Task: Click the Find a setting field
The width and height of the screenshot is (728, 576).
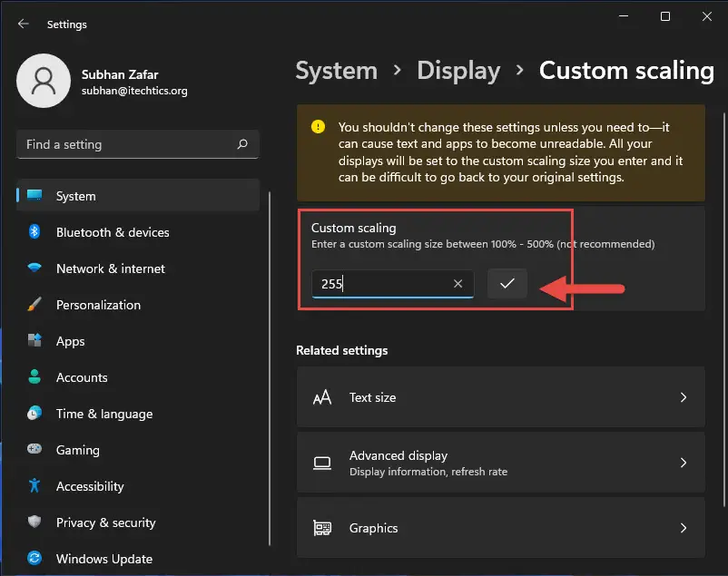Action: coord(138,144)
